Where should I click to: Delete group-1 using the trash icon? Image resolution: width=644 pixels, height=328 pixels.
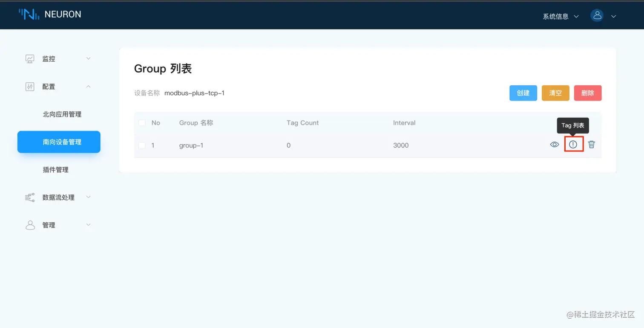click(591, 144)
